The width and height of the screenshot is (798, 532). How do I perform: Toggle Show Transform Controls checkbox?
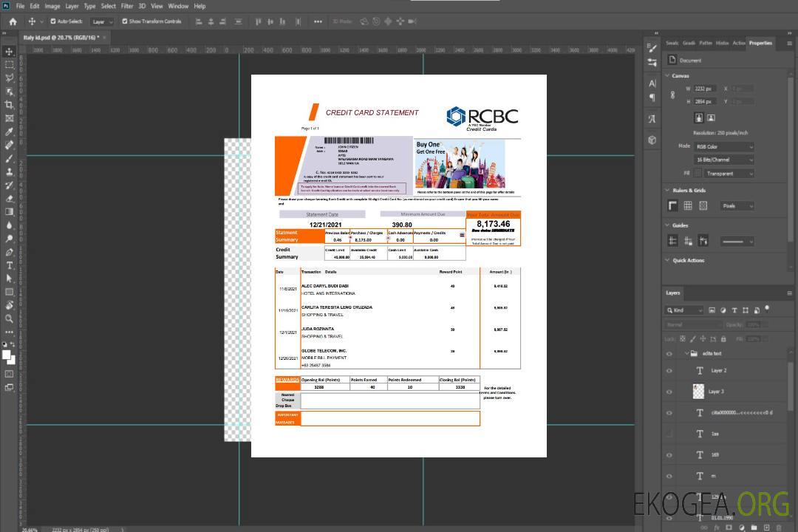(125, 21)
